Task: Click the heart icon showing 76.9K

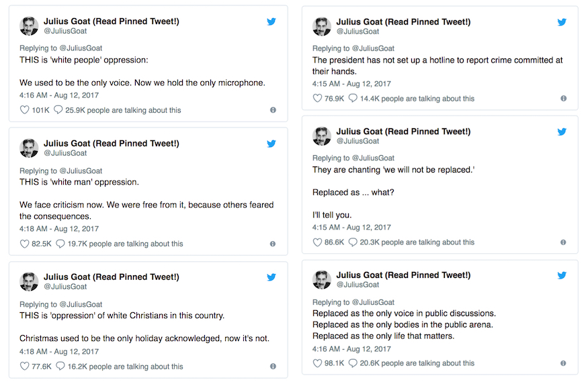Action: click(x=317, y=99)
